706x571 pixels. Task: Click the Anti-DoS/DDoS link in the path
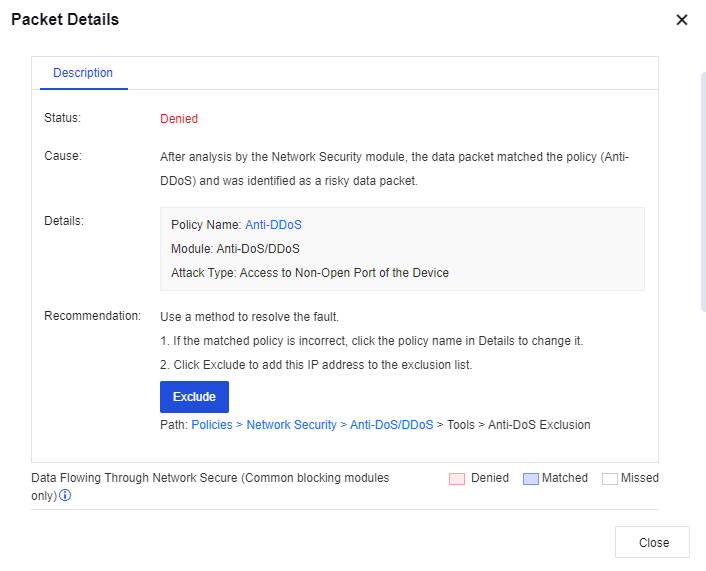391,424
